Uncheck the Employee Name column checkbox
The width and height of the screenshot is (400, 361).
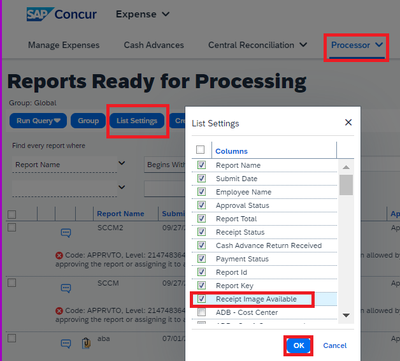pyautogui.click(x=201, y=192)
